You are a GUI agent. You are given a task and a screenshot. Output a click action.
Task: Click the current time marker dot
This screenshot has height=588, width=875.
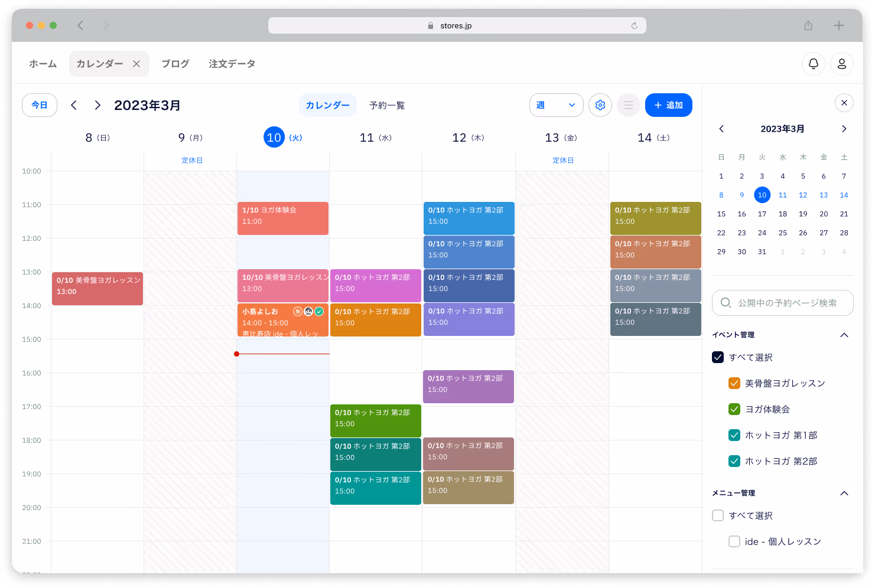coord(236,354)
